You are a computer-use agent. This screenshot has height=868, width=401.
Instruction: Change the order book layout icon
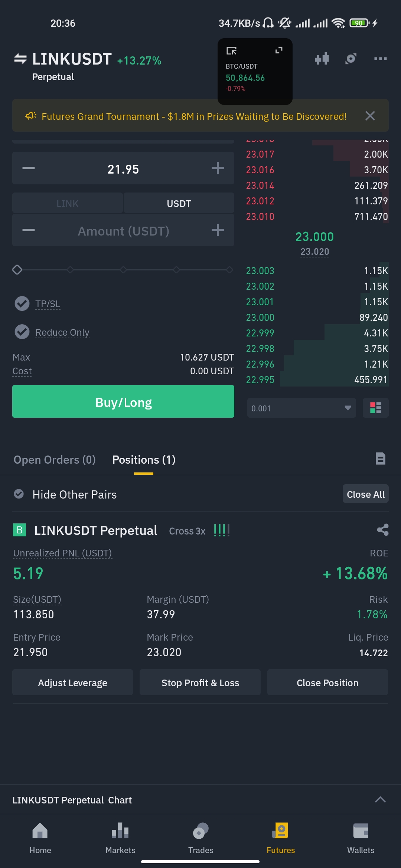coord(375,408)
